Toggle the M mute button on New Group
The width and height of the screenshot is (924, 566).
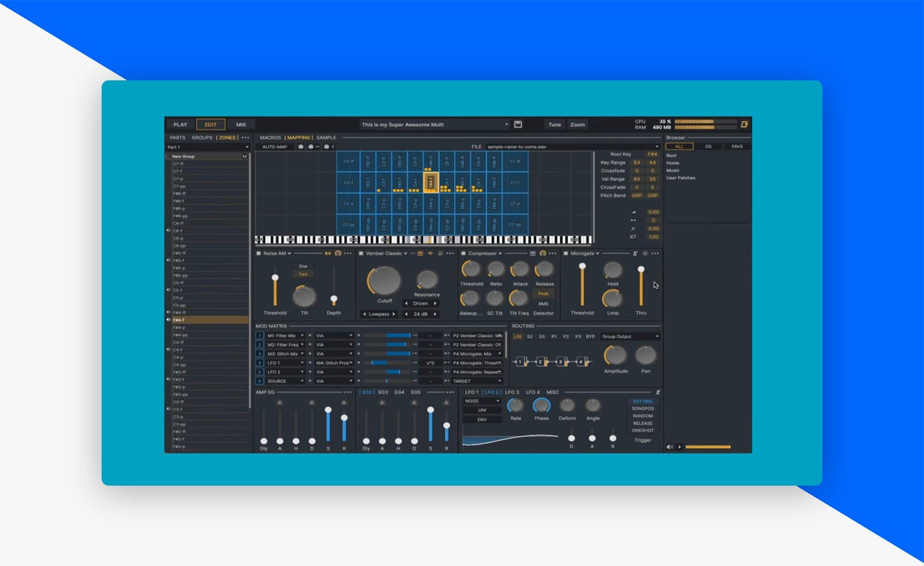click(245, 156)
